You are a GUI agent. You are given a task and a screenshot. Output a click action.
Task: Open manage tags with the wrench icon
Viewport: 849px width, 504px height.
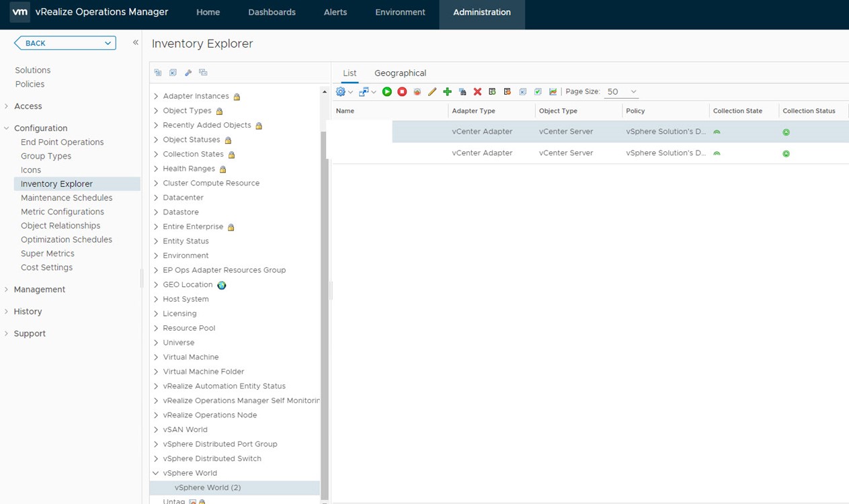pyautogui.click(x=188, y=73)
